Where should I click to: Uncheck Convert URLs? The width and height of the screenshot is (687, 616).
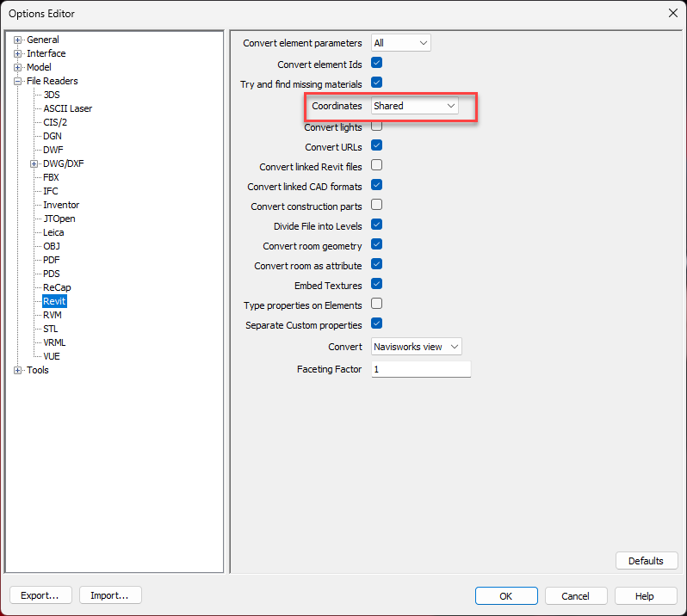pos(376,145)
